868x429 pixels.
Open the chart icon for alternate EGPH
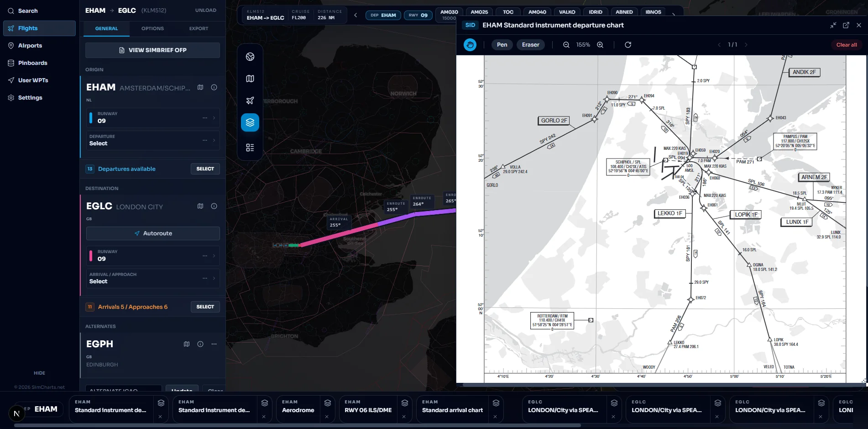(x=187, y=344)
